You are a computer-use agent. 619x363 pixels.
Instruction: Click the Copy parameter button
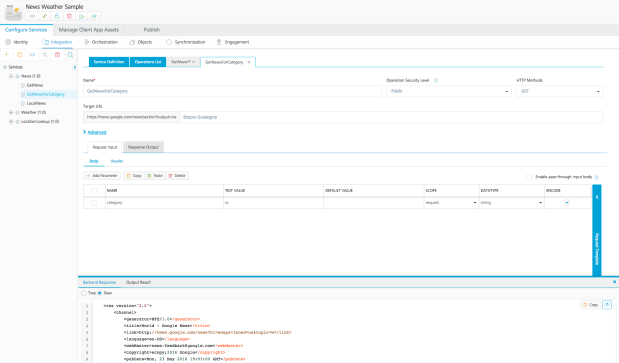134,176
